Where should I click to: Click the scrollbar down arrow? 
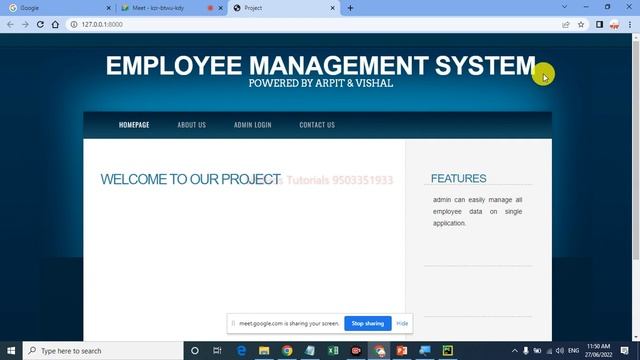[636, 338]
